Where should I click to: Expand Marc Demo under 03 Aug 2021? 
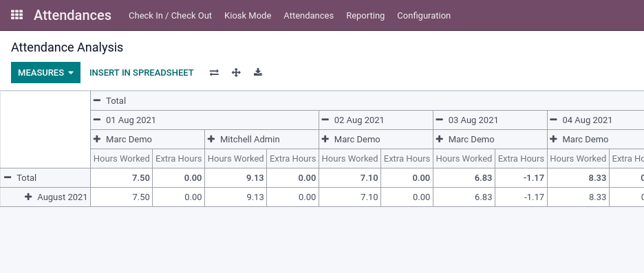click(x=440, y=139)
